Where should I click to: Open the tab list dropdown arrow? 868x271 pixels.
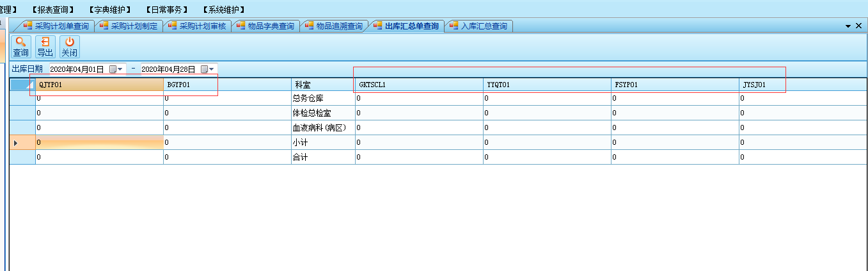[x=849, y=26]
